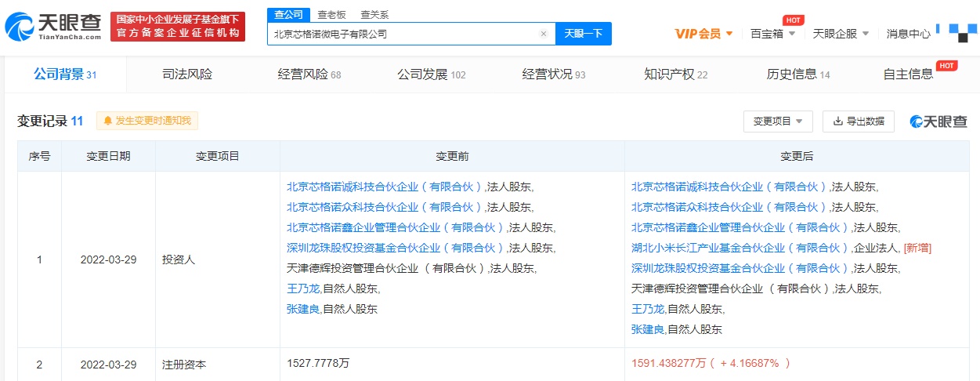Select the 公司背景 tab
Image resolution: width=980 pixels, height=381 pixels.
click(65, 74)
